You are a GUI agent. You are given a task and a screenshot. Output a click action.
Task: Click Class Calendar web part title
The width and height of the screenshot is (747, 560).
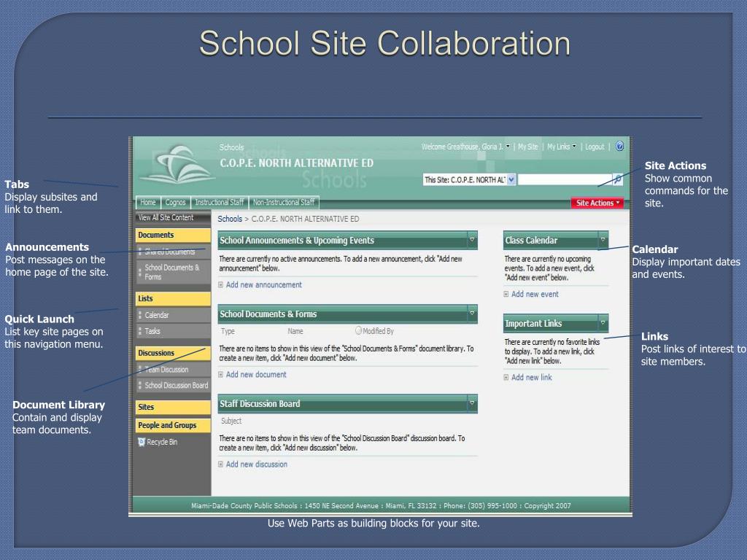531,241
